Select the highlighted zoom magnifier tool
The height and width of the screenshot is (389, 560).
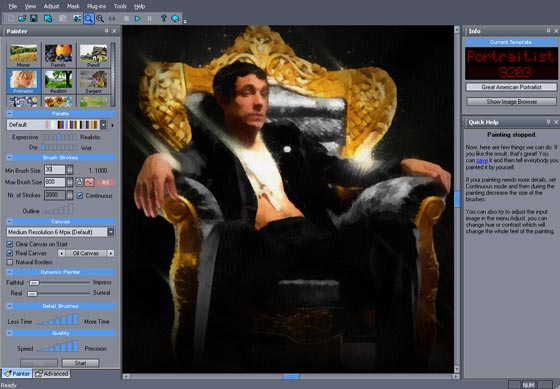coord(89,18)
